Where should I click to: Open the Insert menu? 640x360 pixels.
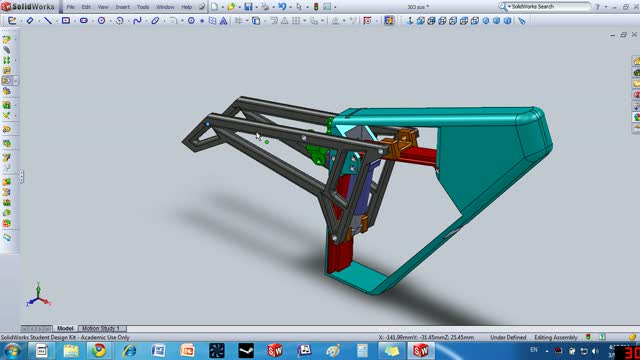[x=122, y=7]
